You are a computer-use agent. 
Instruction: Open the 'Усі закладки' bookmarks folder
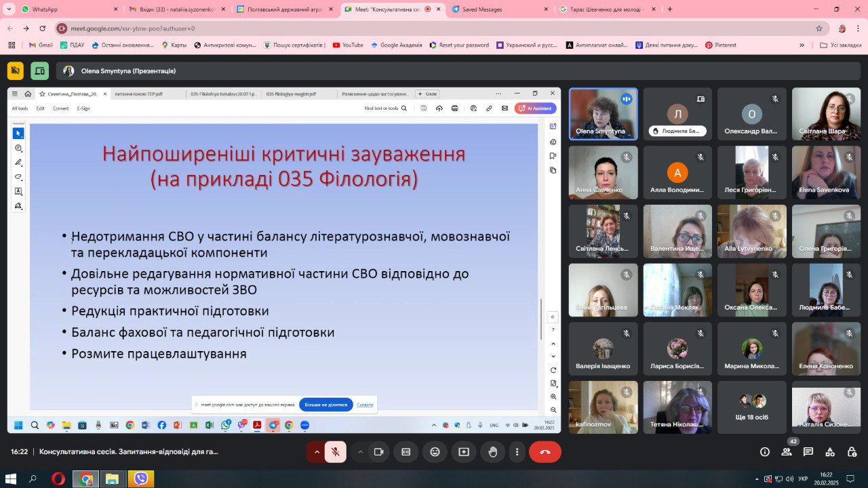(841, 45)
